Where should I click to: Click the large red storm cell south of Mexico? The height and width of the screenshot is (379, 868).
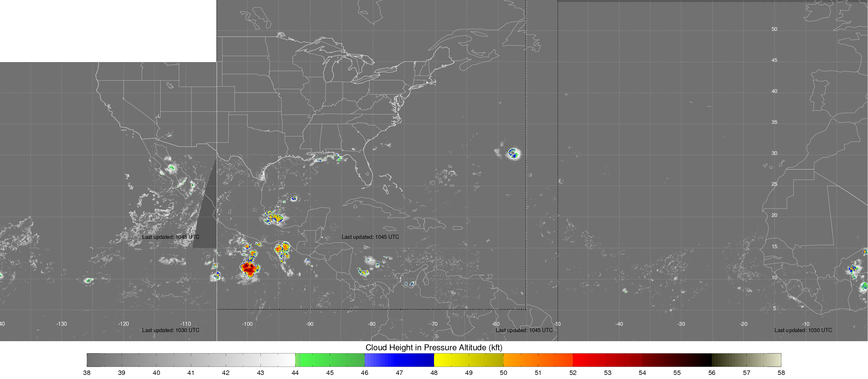[x=249, y=268]
